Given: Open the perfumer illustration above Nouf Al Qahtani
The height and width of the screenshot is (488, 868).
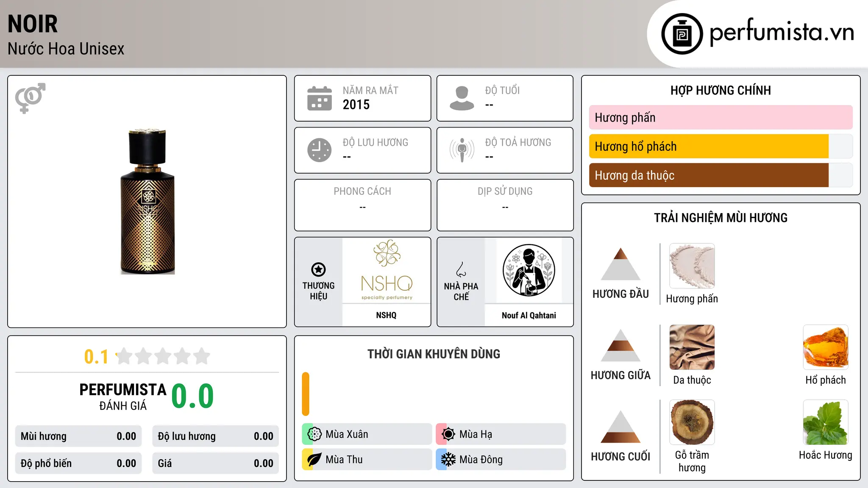Looking at the screenshot, I should pos(529,270).
